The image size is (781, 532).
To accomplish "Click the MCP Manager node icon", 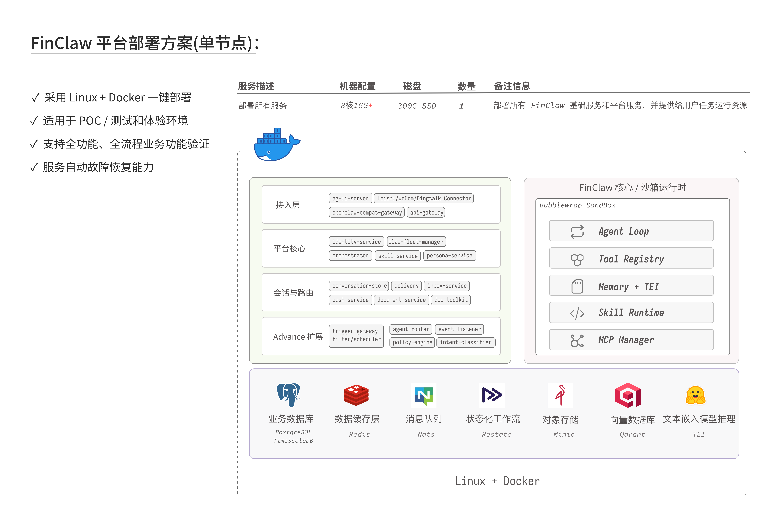I will point(577,341).
